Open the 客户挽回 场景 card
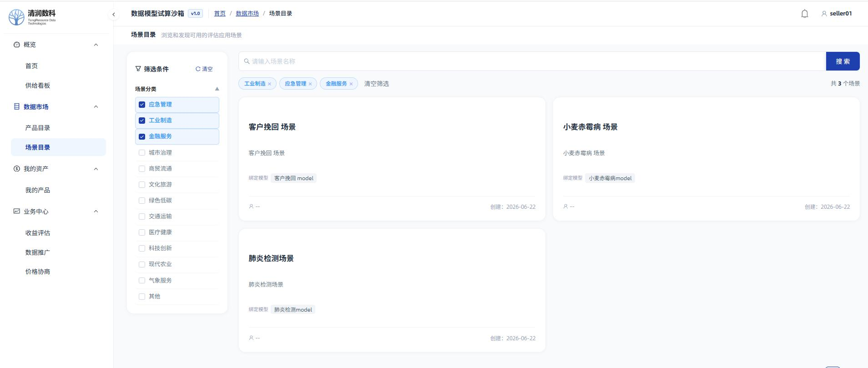The image size is (868, 368). [392, 159]
